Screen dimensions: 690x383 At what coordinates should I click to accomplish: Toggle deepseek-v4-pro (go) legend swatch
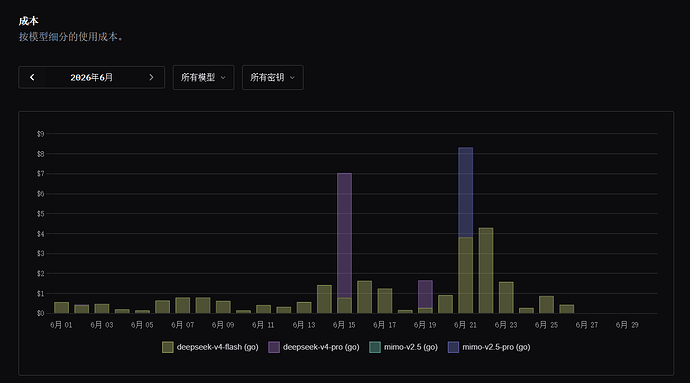[x=274, y=347]
